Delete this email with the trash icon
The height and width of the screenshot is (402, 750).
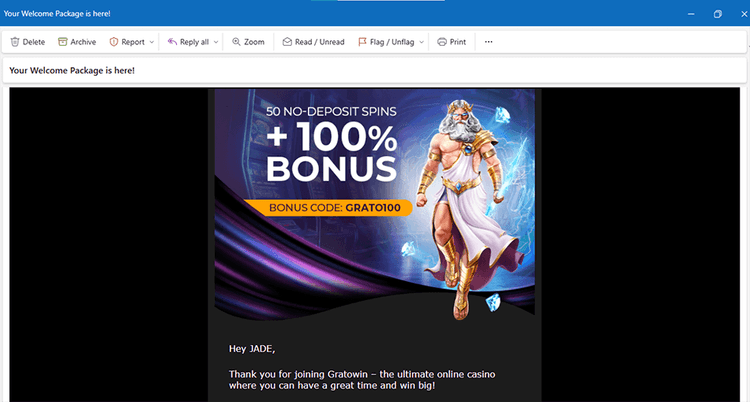click(x=28, y=42)
